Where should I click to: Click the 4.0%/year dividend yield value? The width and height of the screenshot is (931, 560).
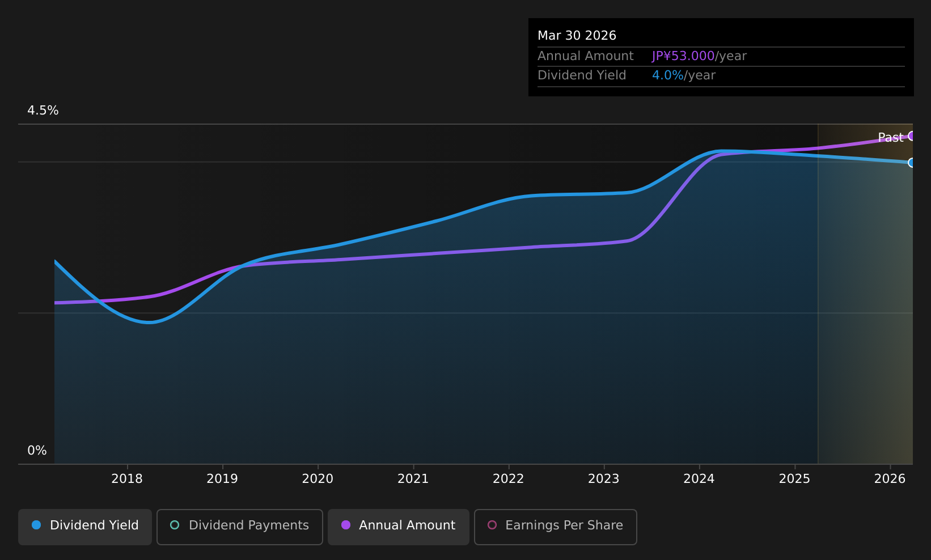pos(684,75)
